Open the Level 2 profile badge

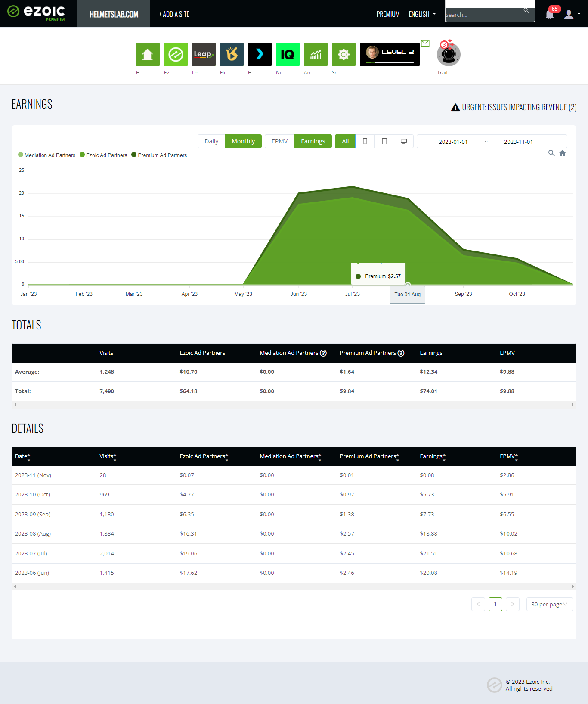(x=390, y=54)
